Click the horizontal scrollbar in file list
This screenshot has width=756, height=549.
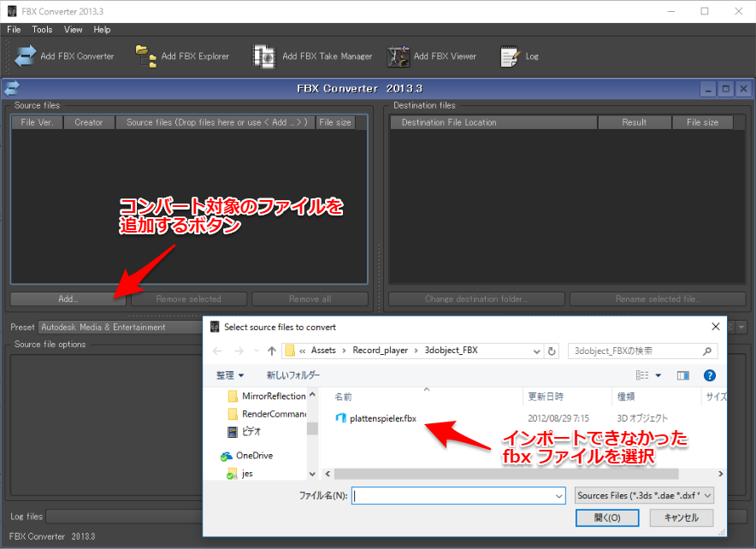tap(506, 474)
